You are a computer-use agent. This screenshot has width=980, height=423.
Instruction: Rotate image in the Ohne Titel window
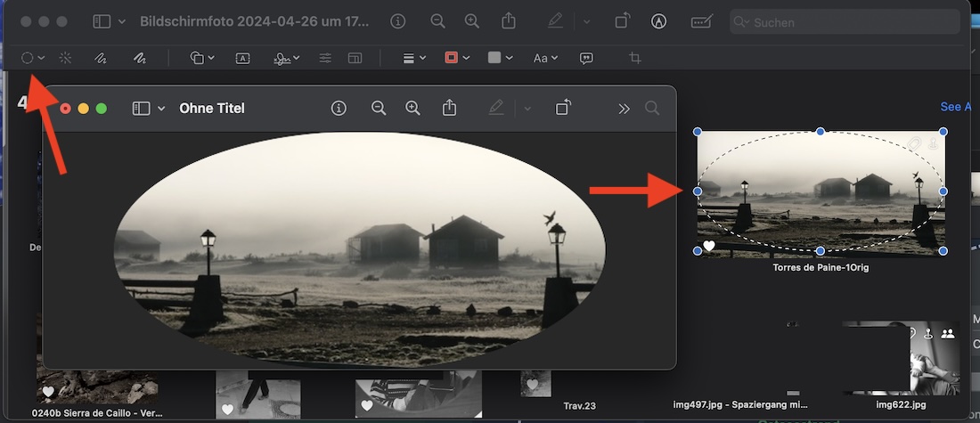563,108
